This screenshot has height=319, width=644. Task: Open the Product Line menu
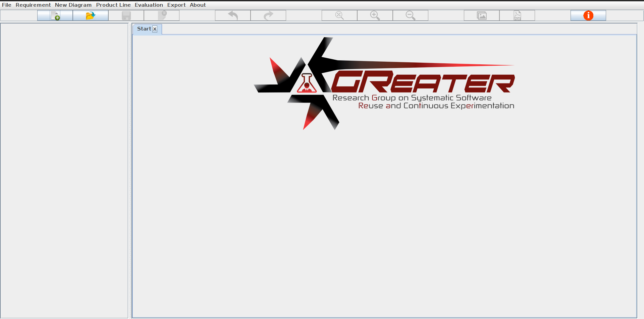113,5
